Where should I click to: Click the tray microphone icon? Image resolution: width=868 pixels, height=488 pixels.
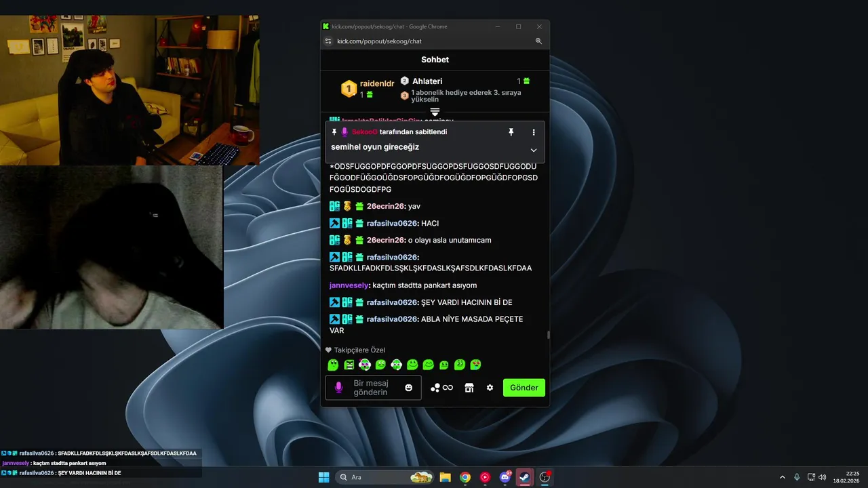[797, 477]
